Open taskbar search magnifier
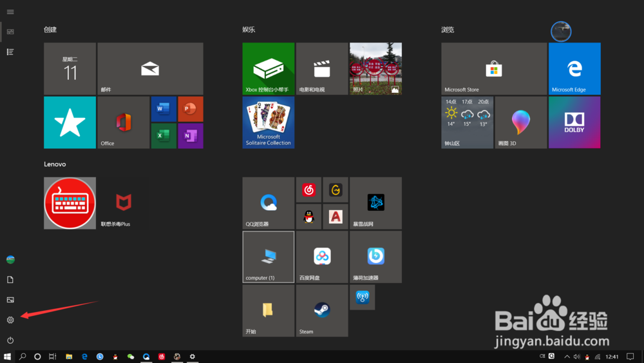644x363 pixels. 23,357
